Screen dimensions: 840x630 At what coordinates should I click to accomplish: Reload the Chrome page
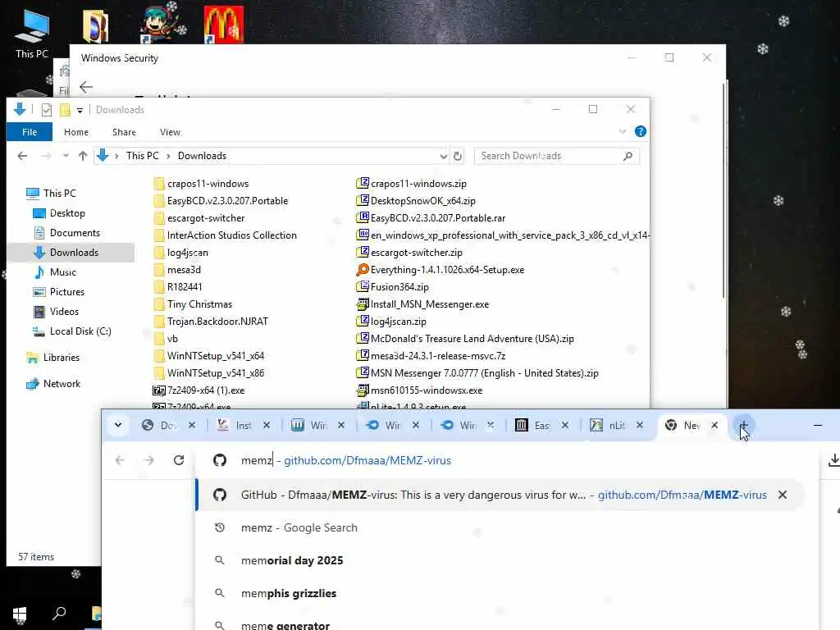pos(179,460)
